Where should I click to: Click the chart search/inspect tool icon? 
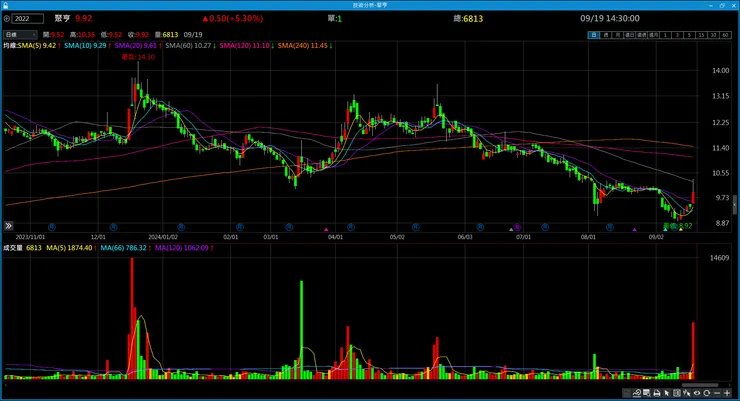tap(647, 393)
